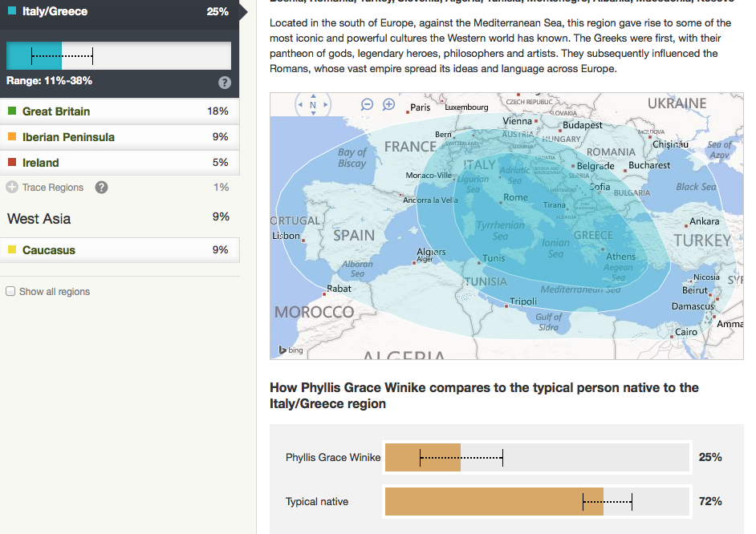Pan the map west with the left arrow
756x534 pixels.
click(300, 104)
